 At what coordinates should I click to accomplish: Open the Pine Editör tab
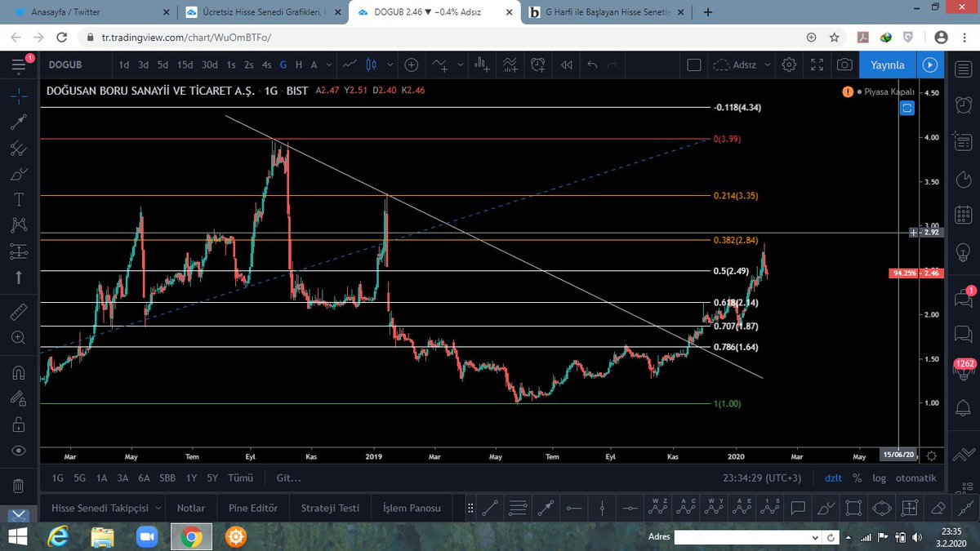(x=253, y=508)
